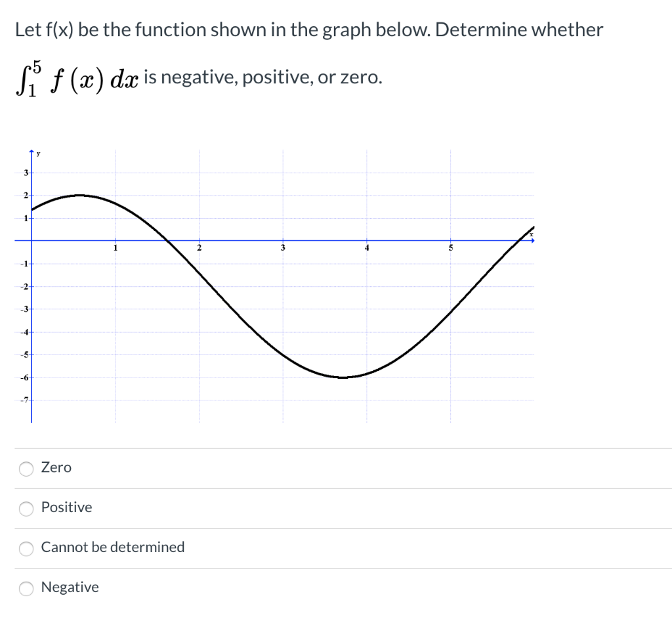Select the Cannot be determined option

pos(26,549)
